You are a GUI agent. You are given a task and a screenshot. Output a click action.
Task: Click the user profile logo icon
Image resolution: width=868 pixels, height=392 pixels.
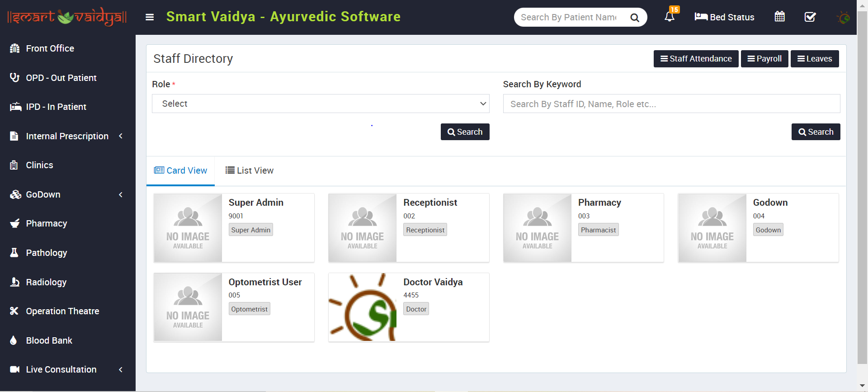pos(843,18)
